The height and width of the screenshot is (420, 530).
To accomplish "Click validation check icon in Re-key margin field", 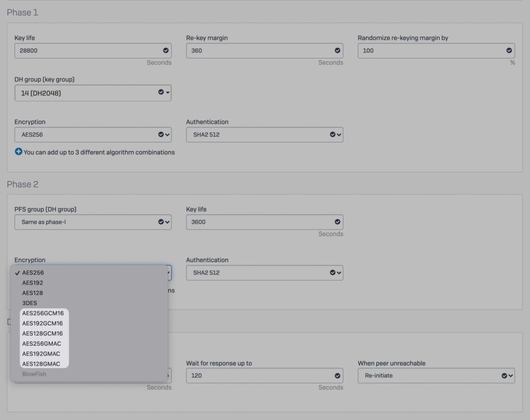I will coord(337,50).
